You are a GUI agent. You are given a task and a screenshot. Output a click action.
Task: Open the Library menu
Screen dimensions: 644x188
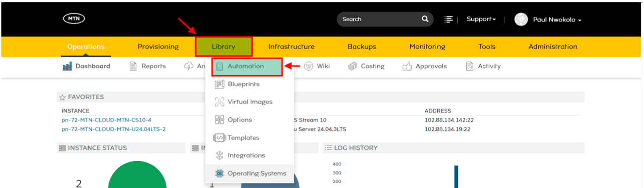click(223, 47)
